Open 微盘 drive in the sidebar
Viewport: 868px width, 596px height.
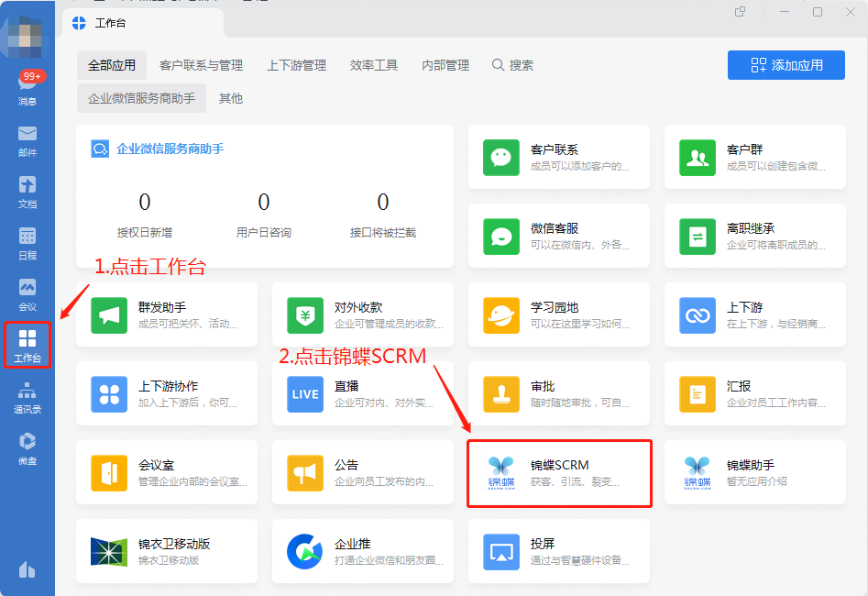[x=27, y=448]
